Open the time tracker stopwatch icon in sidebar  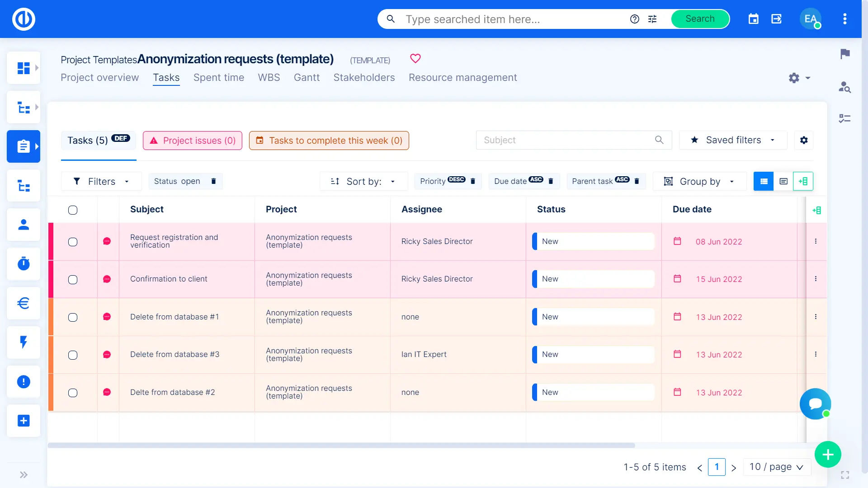click(24, 263)
